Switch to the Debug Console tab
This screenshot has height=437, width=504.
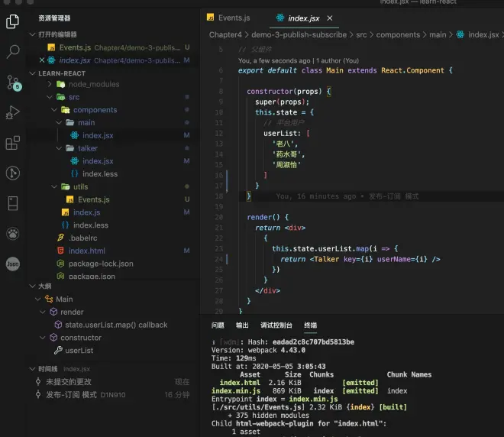tap(276, 325)
